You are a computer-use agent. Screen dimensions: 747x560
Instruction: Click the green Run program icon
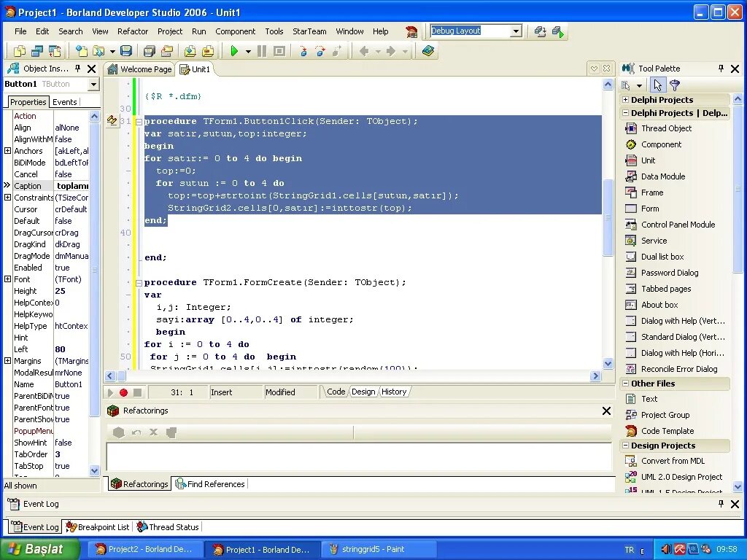(x=234, y=51)
